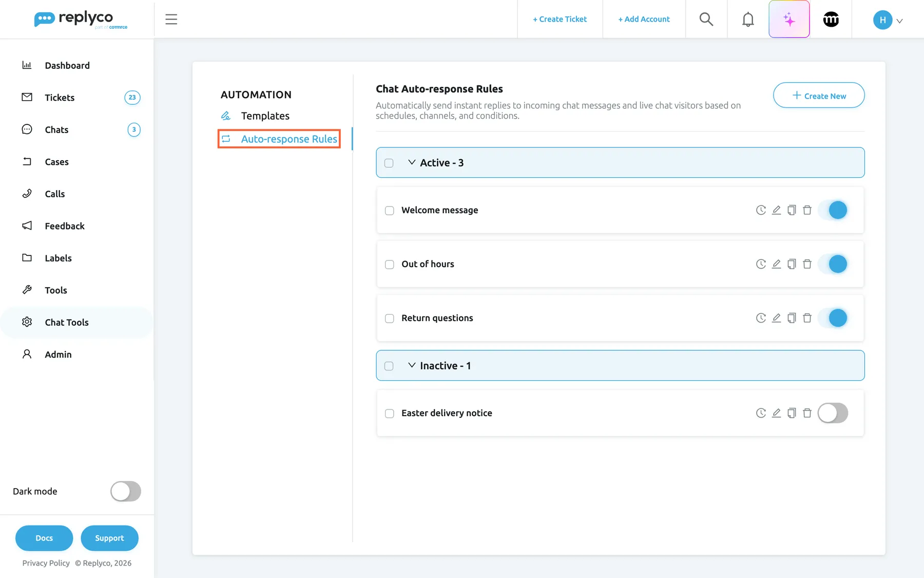The image size is (924, 578).
Task: Check the Welcome message checkbox
Action: click(390, 211)
